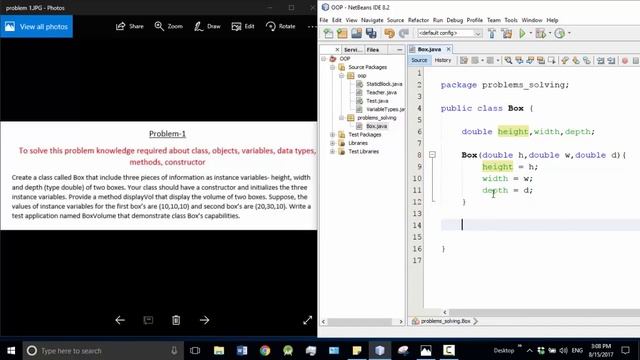Click Share in Photos toolbar
Screen dimensions: 640x360
(x=130, y=27)
